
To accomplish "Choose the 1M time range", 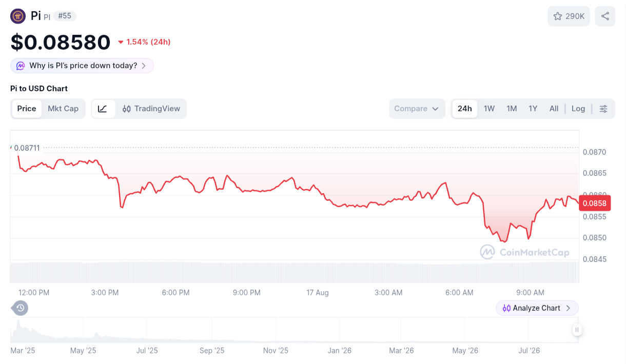I will [x=512, y=109].
